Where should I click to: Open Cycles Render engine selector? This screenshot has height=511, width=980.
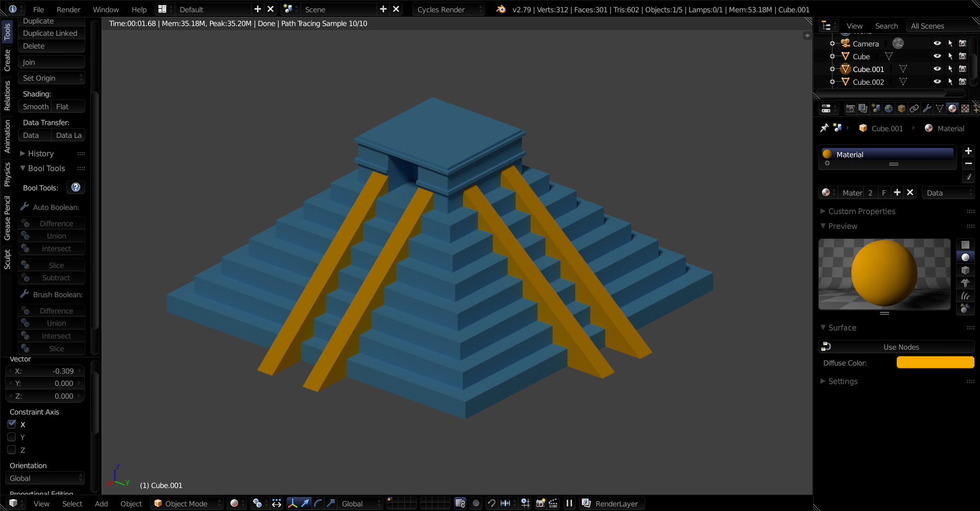coord(448,9)
